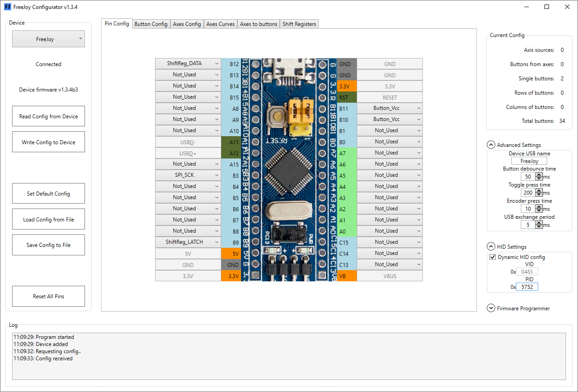This screenshot has width=578, height=392.
Task: Increase Button debounce time with up arrow
Action: (539, 175)
